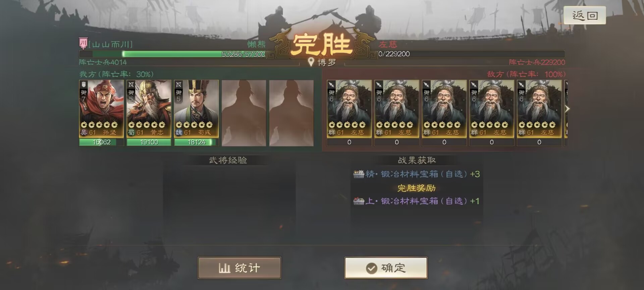Select the 孙坚 general portrait
The width and height of the screenshot is (644, 290).
point(101,109)
